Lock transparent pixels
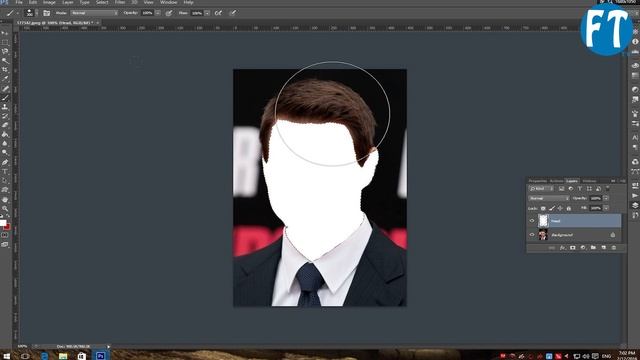Viewport: 640px width, 360px height. click(543, 208)
